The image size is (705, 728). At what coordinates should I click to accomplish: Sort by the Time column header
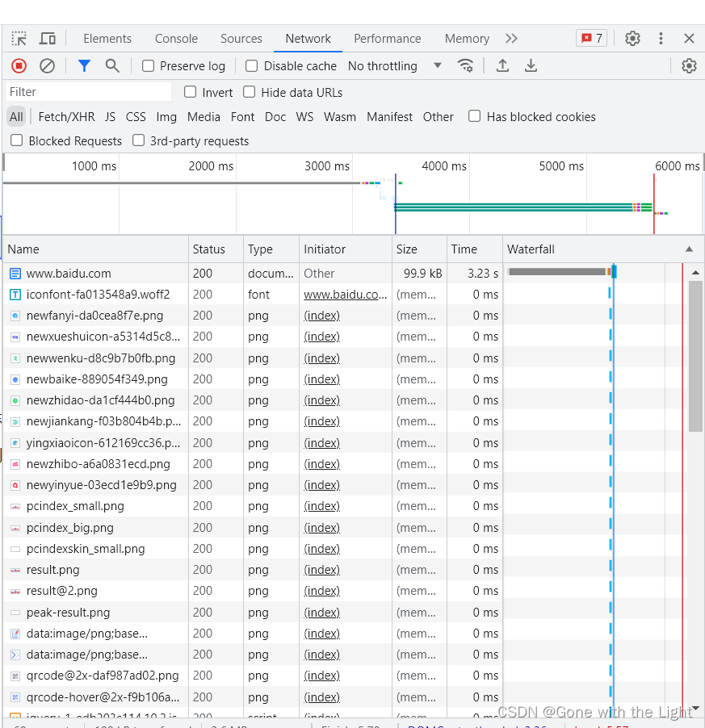tap(475, 249)
